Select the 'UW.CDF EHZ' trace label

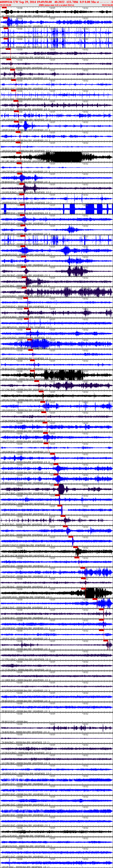(x=8, y=172)
